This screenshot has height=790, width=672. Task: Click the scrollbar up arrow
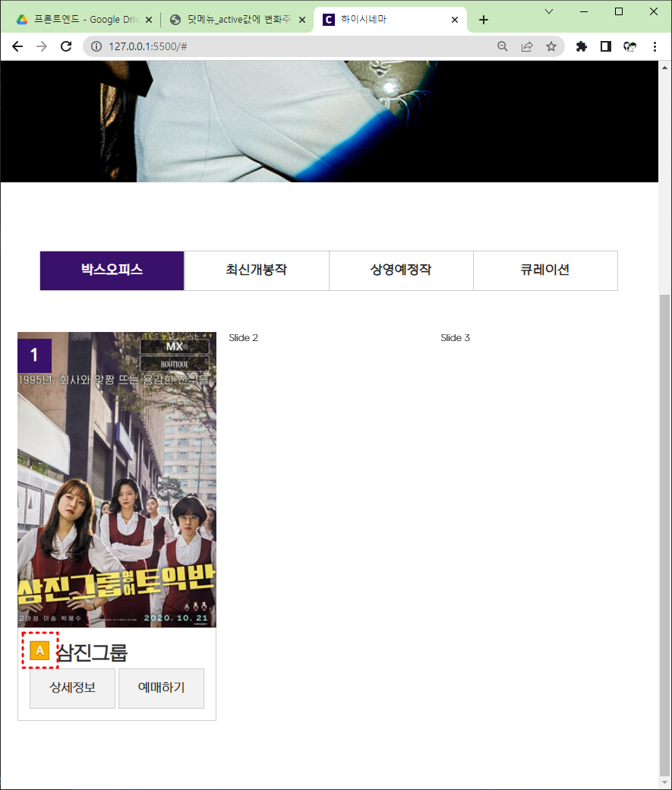coord(665,68)
